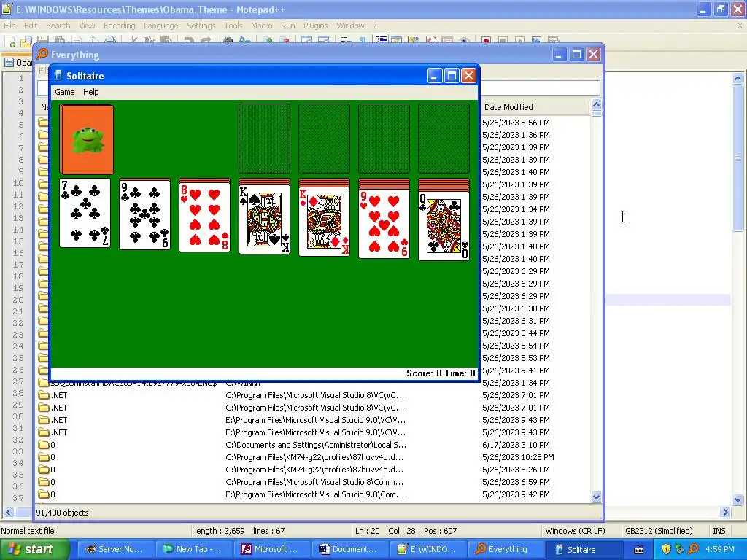Click the Everything window title icon

(x=42, y=55)
